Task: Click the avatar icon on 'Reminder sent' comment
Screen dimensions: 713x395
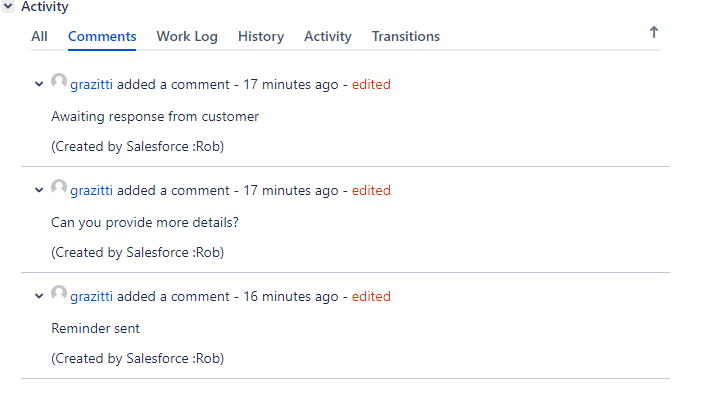Action: coord(59,294)
